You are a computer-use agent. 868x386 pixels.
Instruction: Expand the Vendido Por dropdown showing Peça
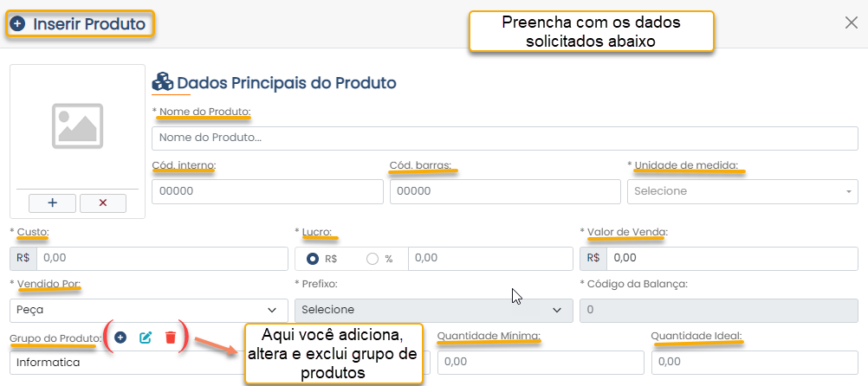(149, 310)
